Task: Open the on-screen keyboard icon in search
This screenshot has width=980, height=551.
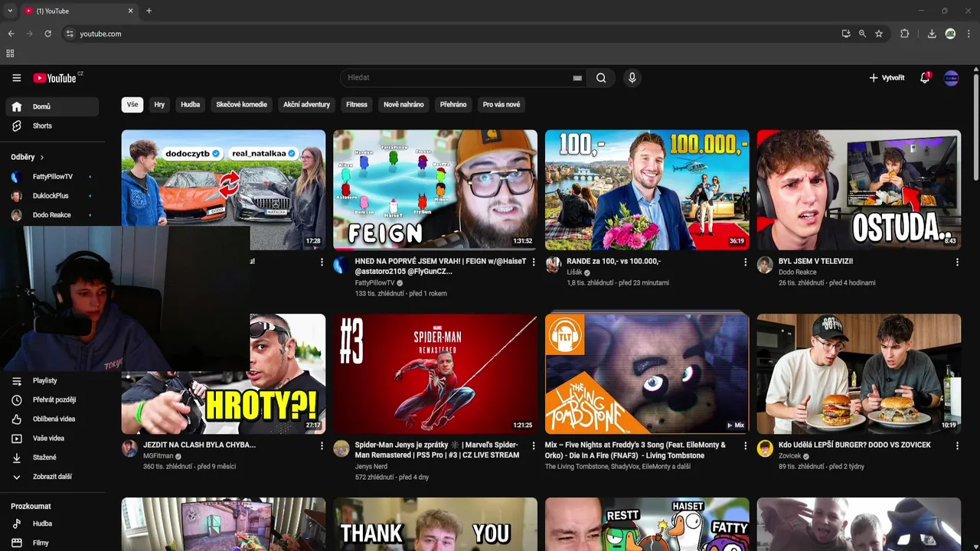Action: click(x=577, y=78)
